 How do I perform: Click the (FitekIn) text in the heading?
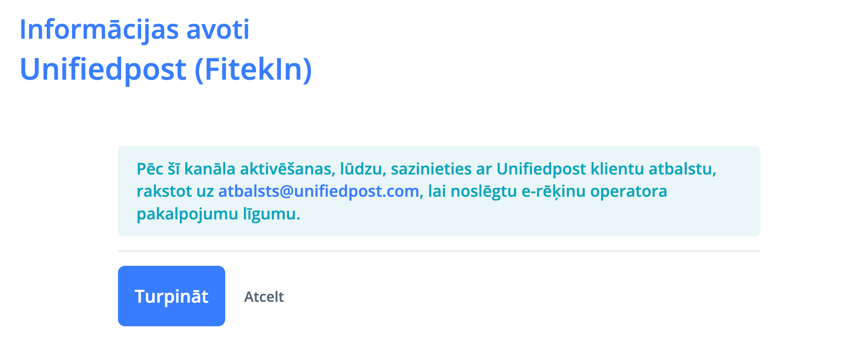tap(253, 69)
